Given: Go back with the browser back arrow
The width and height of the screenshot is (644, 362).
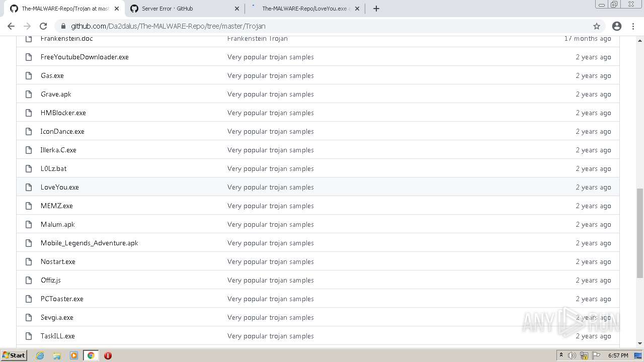Looking at the screenshot, I should click(11, 26).
